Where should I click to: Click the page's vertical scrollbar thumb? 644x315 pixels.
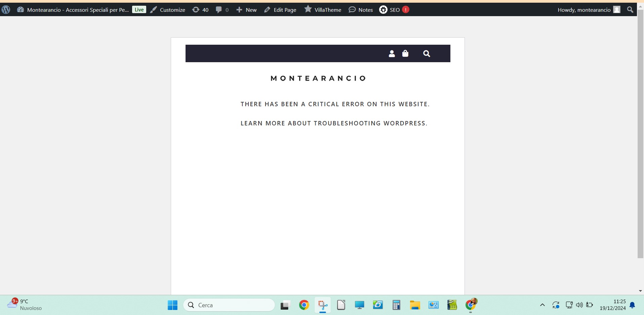[x=640, y=134]
